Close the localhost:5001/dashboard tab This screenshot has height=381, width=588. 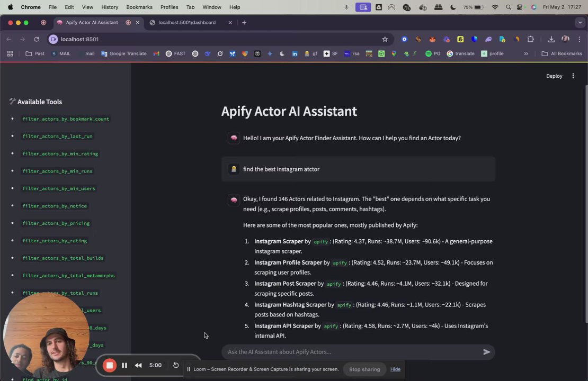pyautogui.click(x=230, y=22)
